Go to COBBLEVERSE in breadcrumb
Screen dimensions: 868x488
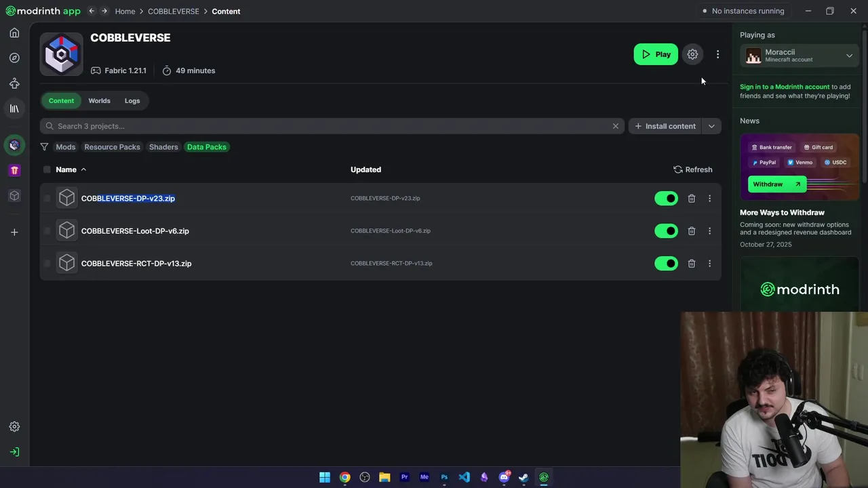coord(174,11)
